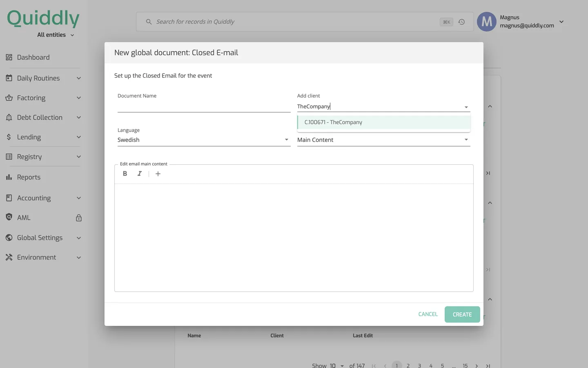Toggle the Add client dropdown arrow
588x368 pixels.
pyautogui.click(x=466, y=107)
